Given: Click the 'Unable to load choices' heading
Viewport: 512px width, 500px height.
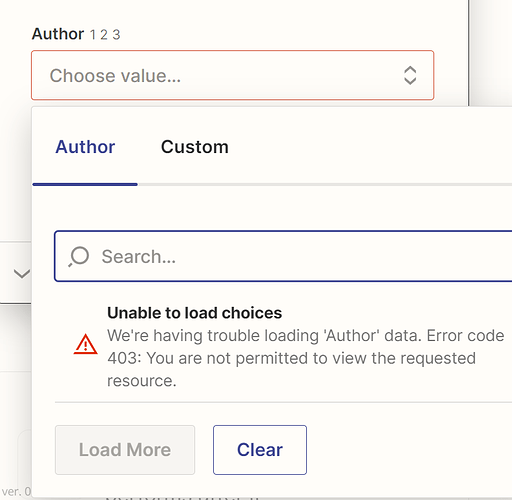Looking at the screenshot, I should [x=195, y=313].
